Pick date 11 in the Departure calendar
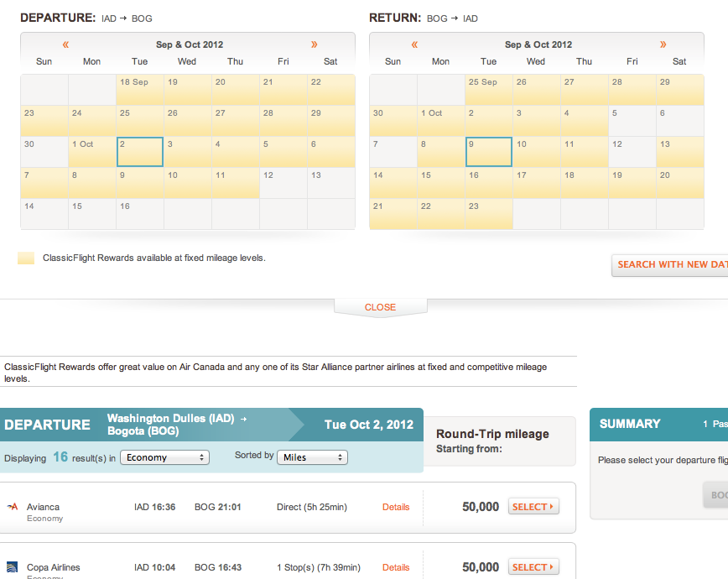 [x=236, y=183]
